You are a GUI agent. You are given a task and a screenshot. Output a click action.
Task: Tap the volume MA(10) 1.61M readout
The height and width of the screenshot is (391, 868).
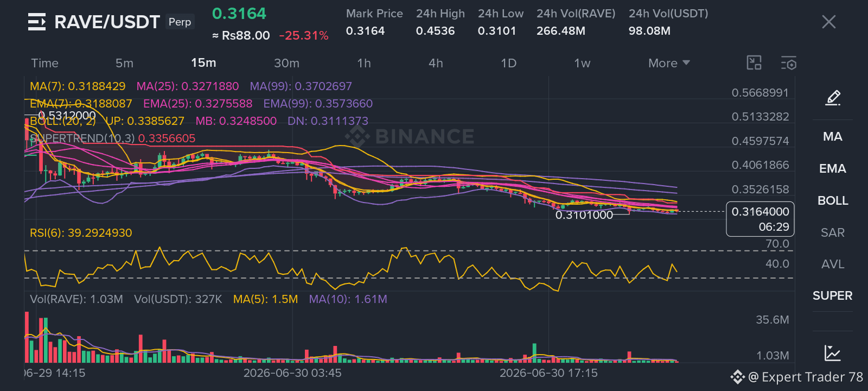[348, 299]
